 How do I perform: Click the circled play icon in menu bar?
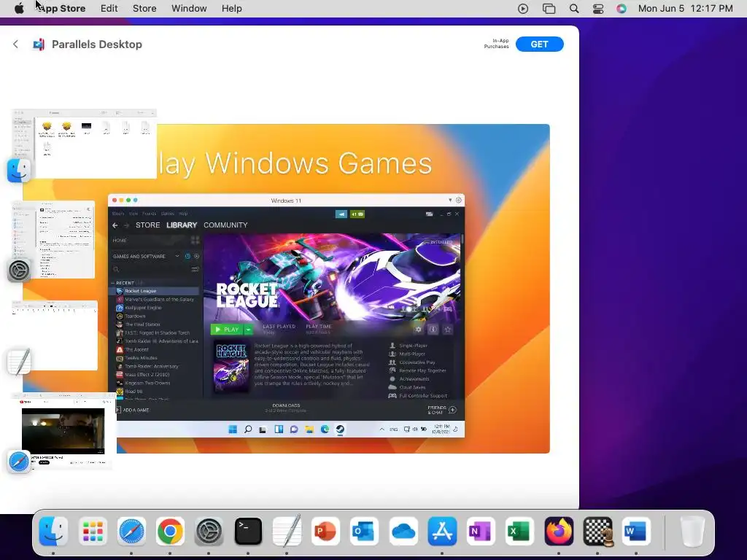pyautogui.click(x=523, y=9)
